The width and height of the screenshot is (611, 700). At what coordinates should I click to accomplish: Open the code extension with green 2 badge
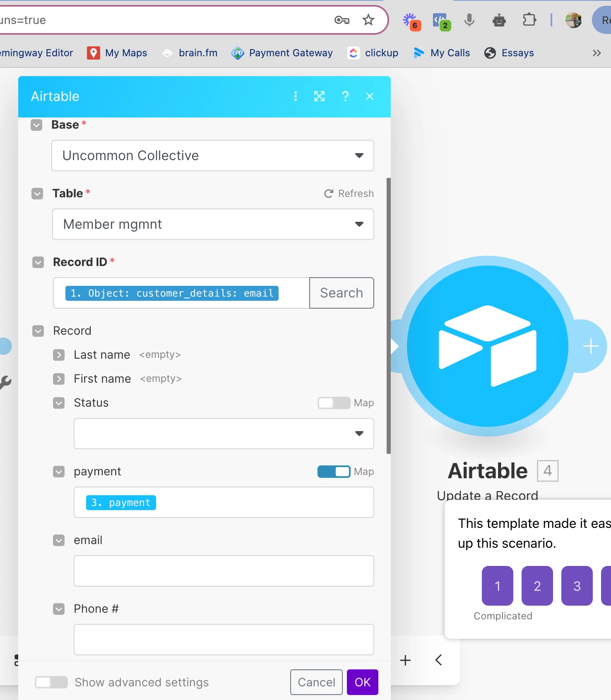(x=441, y=21)
